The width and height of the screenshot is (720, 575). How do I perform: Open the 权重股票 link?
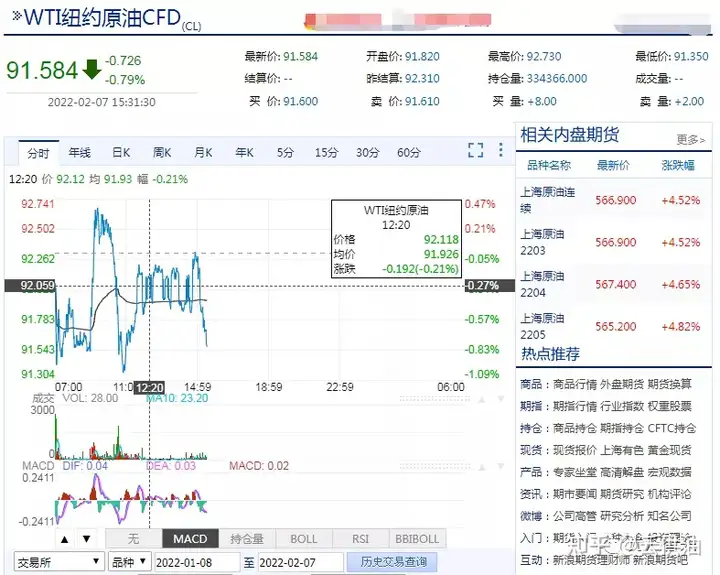669,406
